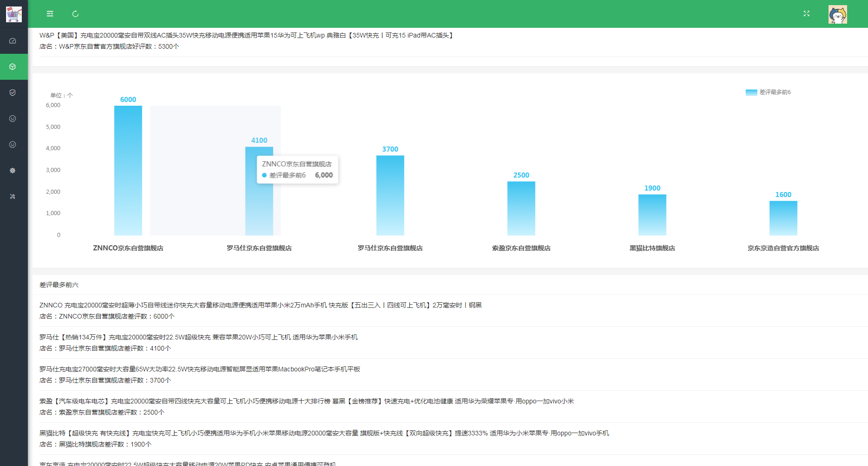Click the 2500 value label
This screenshot has height=466, width=868.
pos(521,175)
